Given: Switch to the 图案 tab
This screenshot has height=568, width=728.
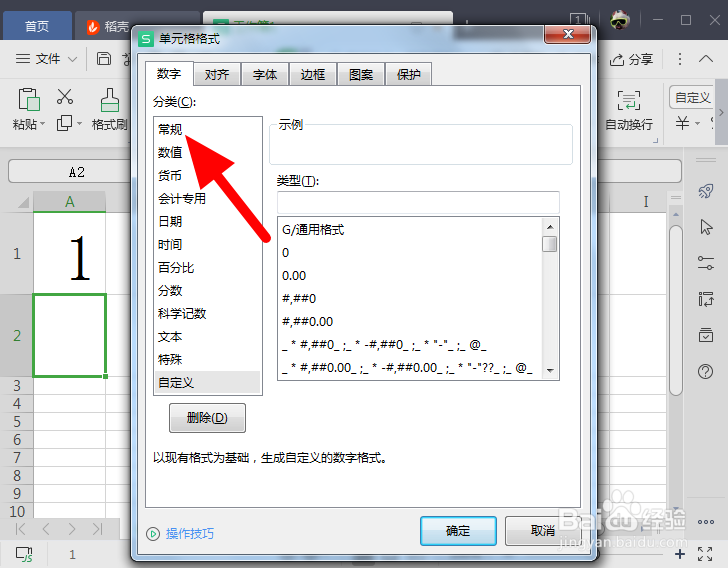Looking at the screenshot, I should click(x=361, y=74).
